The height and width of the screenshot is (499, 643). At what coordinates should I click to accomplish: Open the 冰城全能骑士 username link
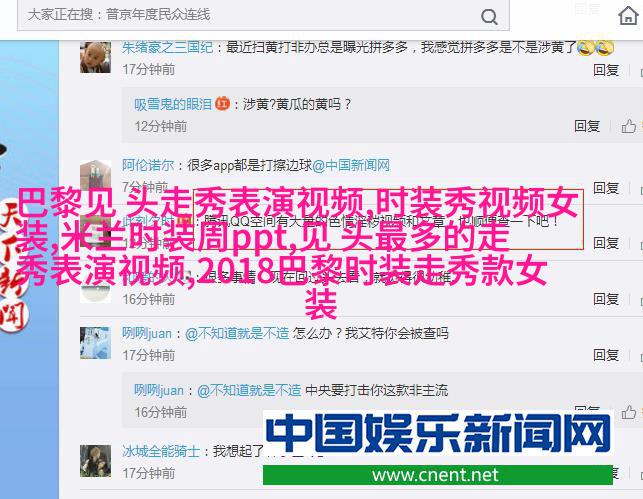click(x=161, y=451)
